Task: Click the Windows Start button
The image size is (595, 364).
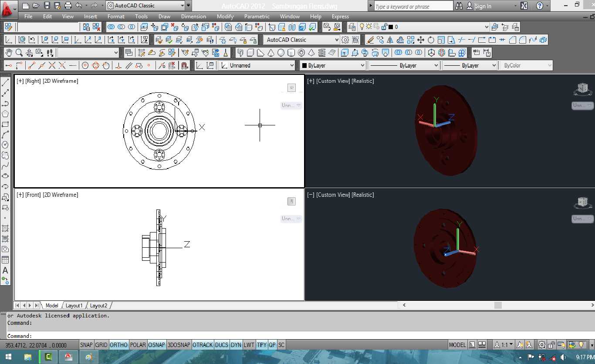Action: tap(9, 357)
